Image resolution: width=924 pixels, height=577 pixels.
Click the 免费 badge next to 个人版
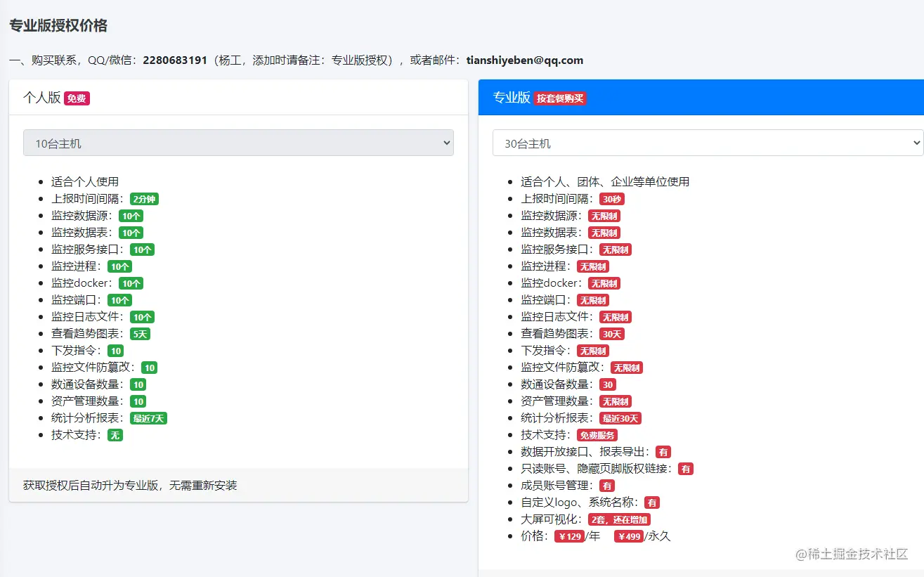coord(77,98)
